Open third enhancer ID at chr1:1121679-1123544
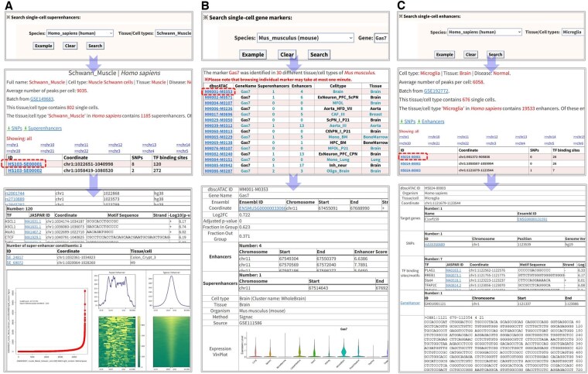Screen dimensions: 588x374 tap(411, 170)
